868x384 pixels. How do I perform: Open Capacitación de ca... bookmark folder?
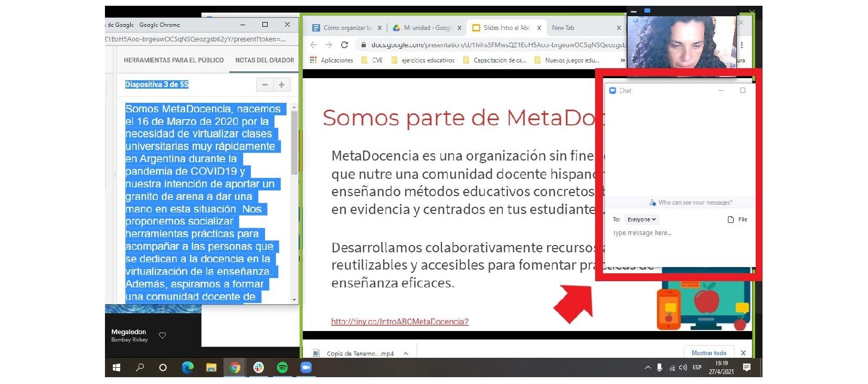(x=494, y=60)
